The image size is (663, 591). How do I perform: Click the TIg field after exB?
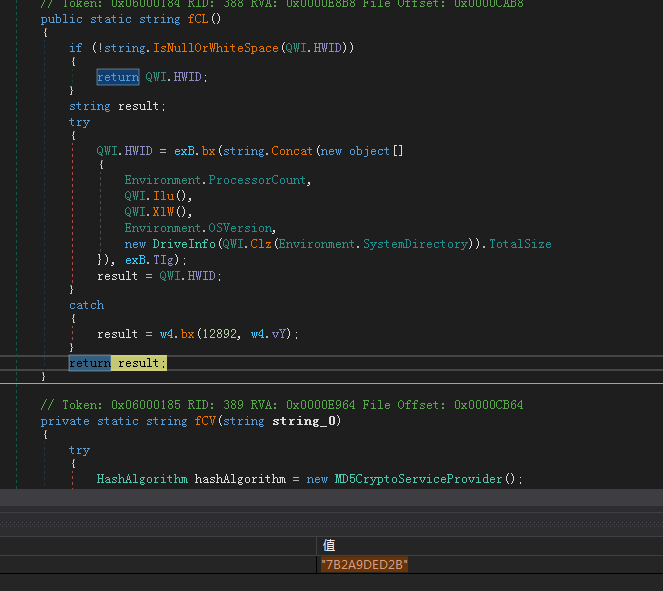click(x=163, y=260)
